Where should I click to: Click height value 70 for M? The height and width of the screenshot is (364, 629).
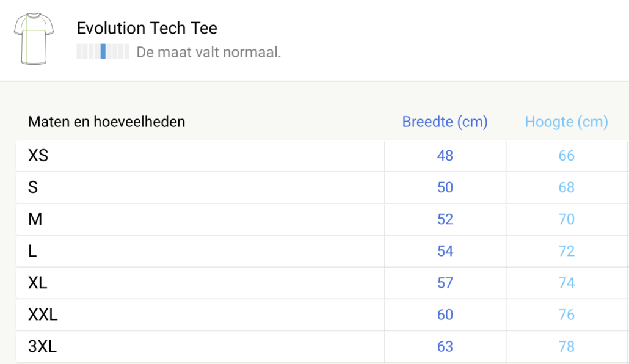(x=567, y=219)
